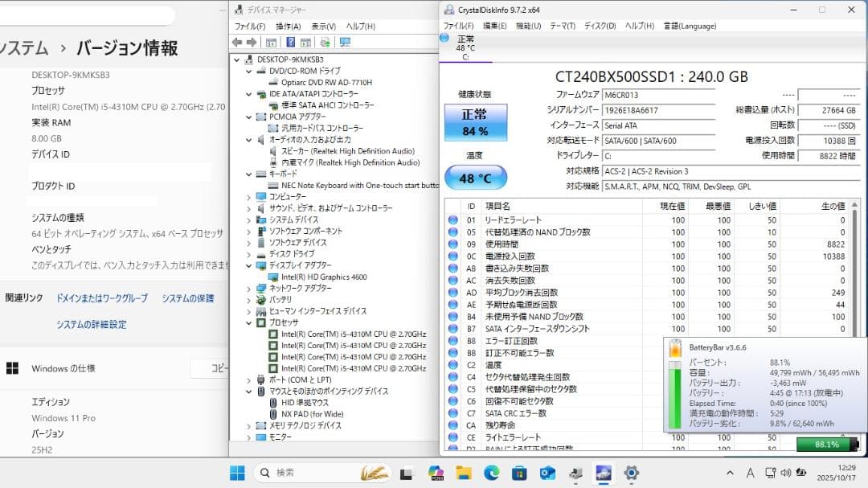The height and width of the screenshot is (488, 868).
Task: Click the システムの保護 link
Action: pyautogui.click(x=188, y=297)
